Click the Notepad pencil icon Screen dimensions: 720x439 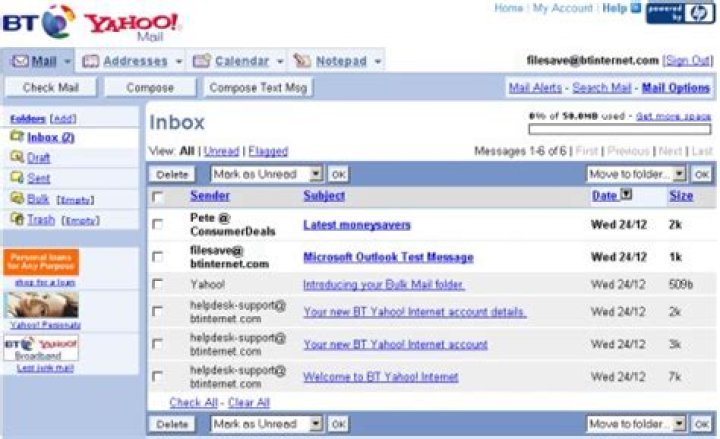302,61
